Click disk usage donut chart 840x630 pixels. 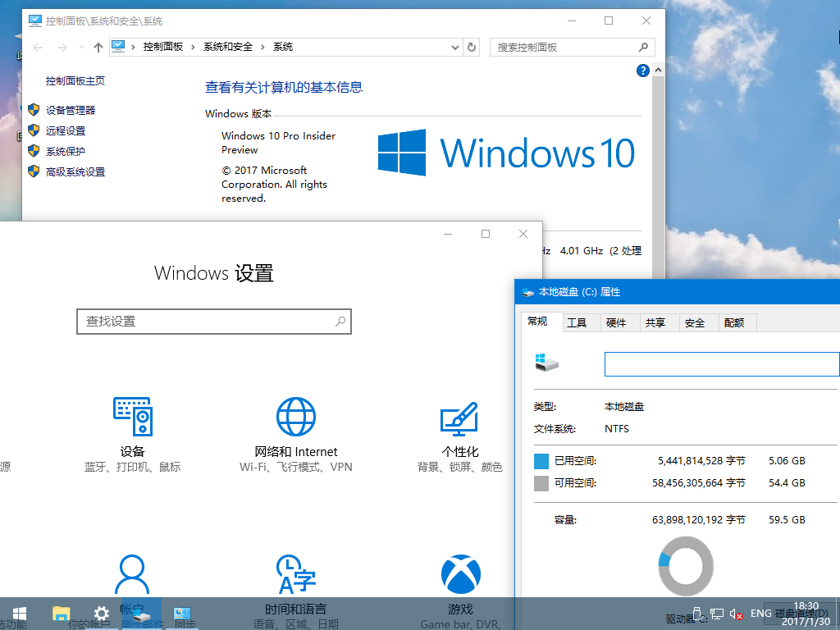686,566
